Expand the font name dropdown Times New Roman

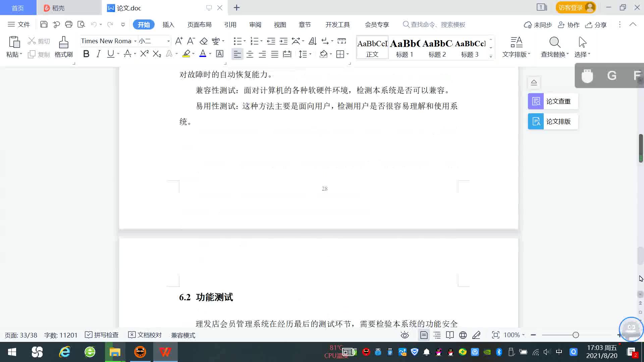(135, 41)
